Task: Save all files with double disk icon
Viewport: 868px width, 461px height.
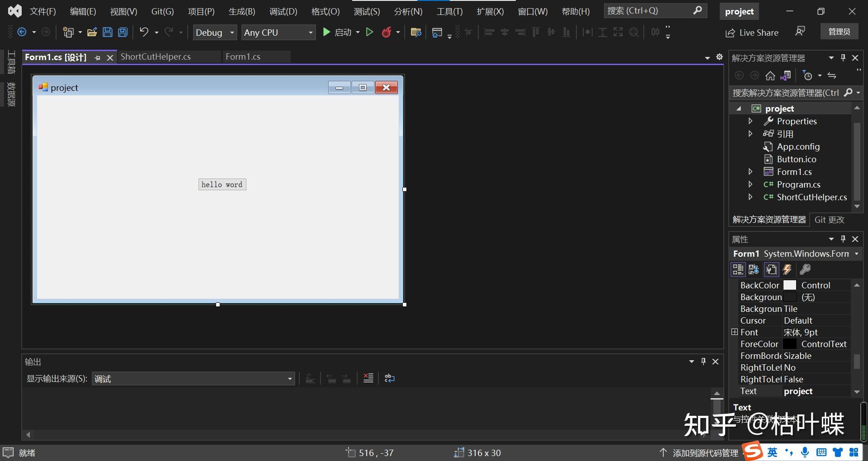Action: [123, 32]
